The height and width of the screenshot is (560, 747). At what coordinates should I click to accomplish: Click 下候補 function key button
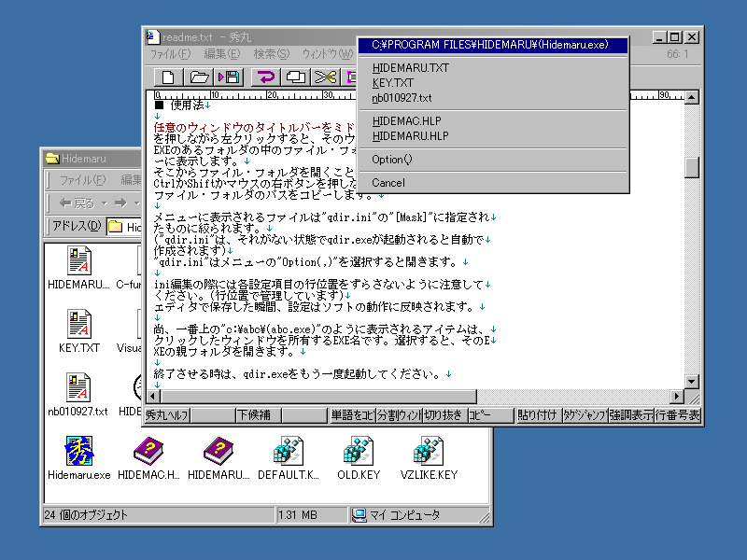pos(260,415)
